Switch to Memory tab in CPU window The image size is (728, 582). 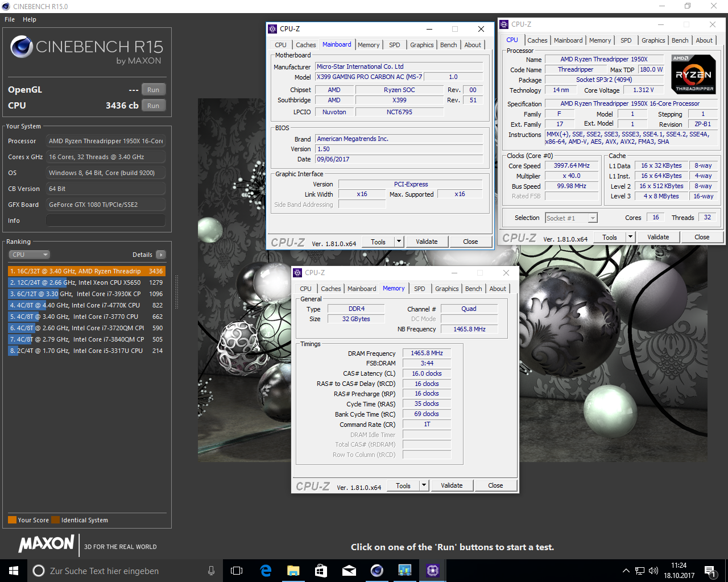coord(600,40)
